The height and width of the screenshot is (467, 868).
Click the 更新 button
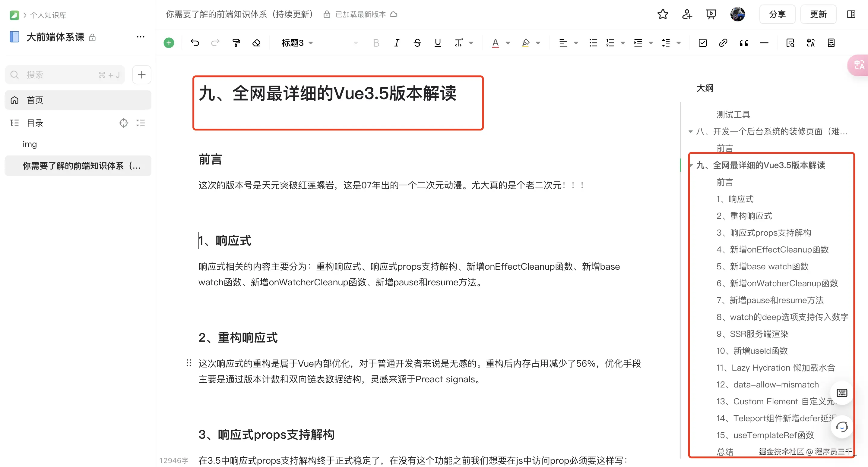818,14
